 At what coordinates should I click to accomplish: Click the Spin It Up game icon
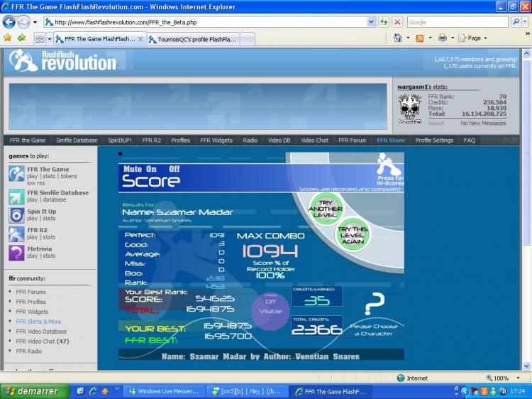pos(16,215)
